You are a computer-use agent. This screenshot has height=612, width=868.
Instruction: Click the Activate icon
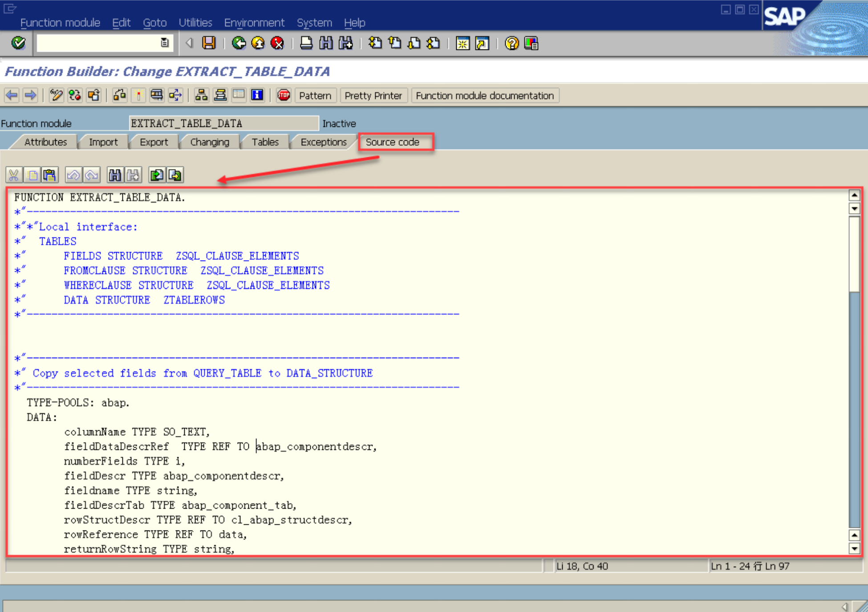click(x=138, y=95)
